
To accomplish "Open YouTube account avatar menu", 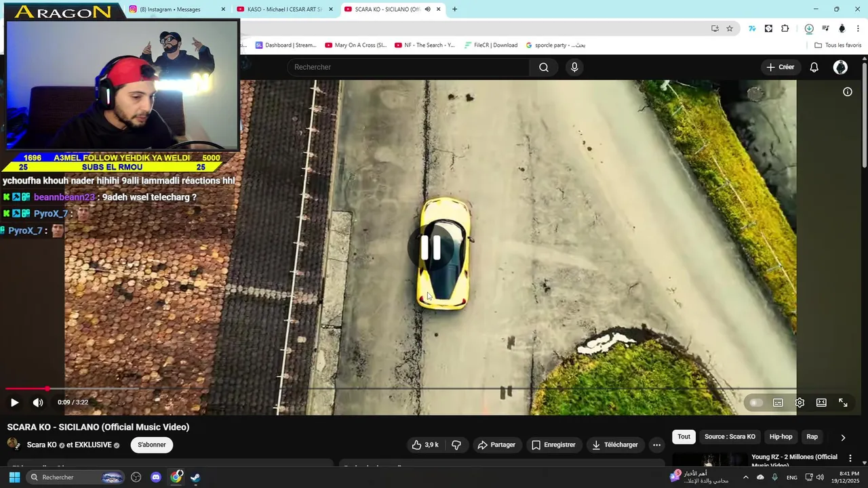I will point(840,67).
